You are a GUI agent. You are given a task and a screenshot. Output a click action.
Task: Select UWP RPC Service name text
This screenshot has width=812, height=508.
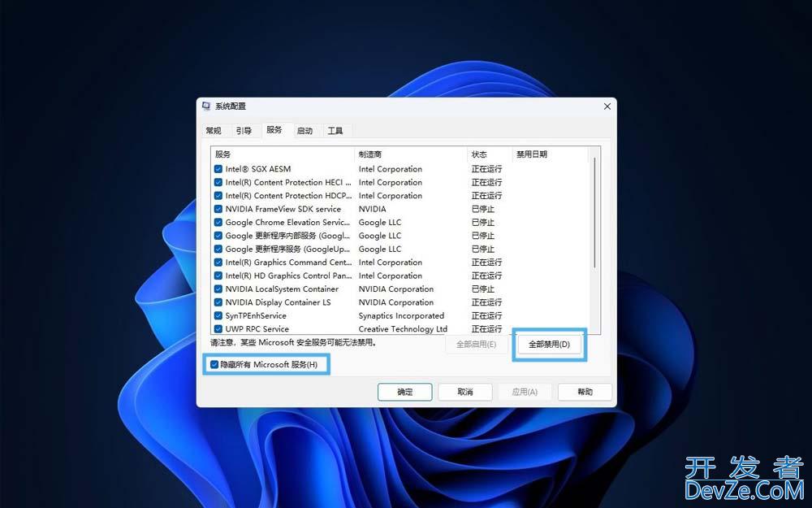(x=257, y=329)
